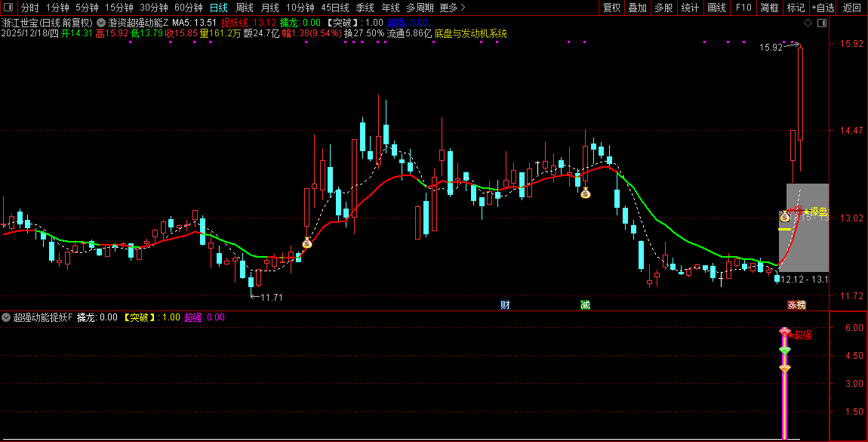Click the 12.12 - 13.1 range label

pos(804,280)
